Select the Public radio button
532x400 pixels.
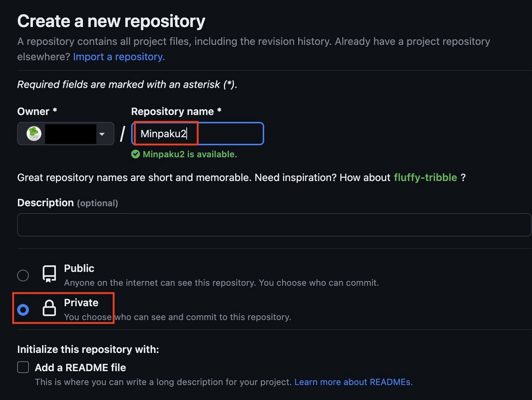tap(23, 275)
